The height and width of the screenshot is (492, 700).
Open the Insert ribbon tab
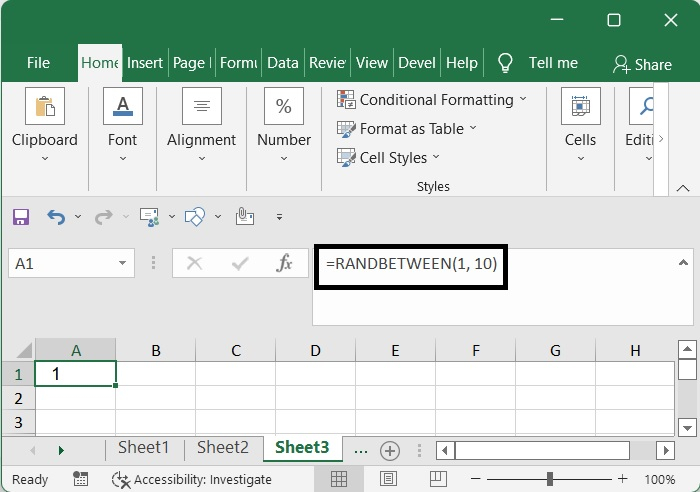pos(145,62)
